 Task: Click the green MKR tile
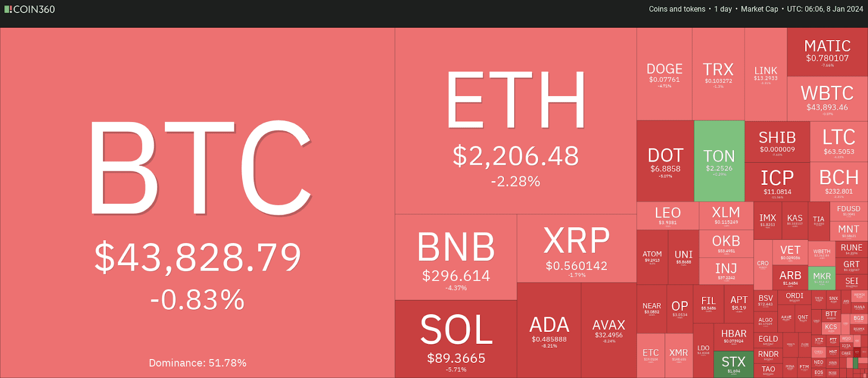tap(822, 278)
